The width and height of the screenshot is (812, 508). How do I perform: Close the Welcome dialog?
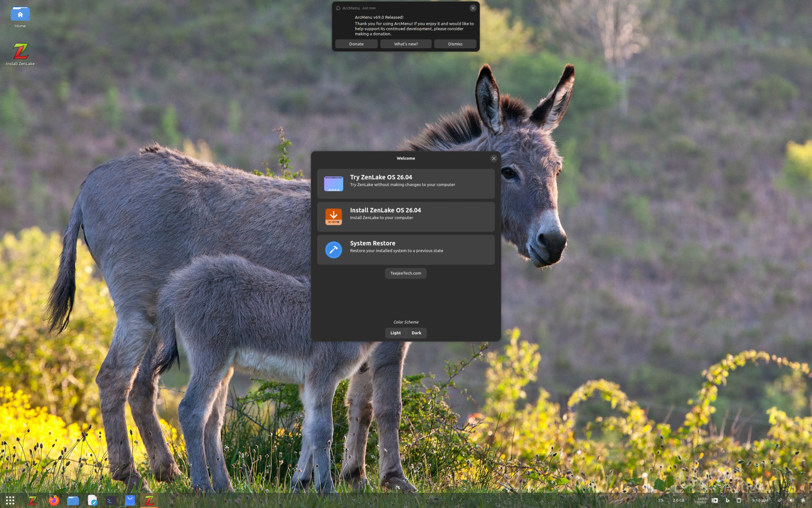493,158
